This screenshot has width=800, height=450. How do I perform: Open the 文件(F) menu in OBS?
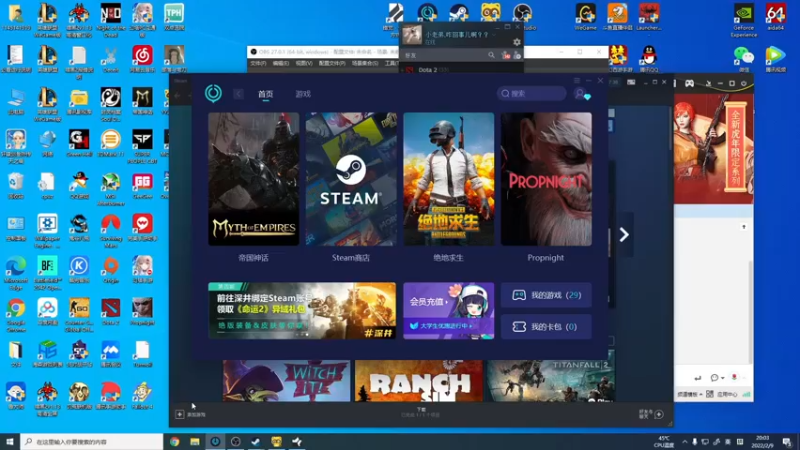click(x=258, y=63)
